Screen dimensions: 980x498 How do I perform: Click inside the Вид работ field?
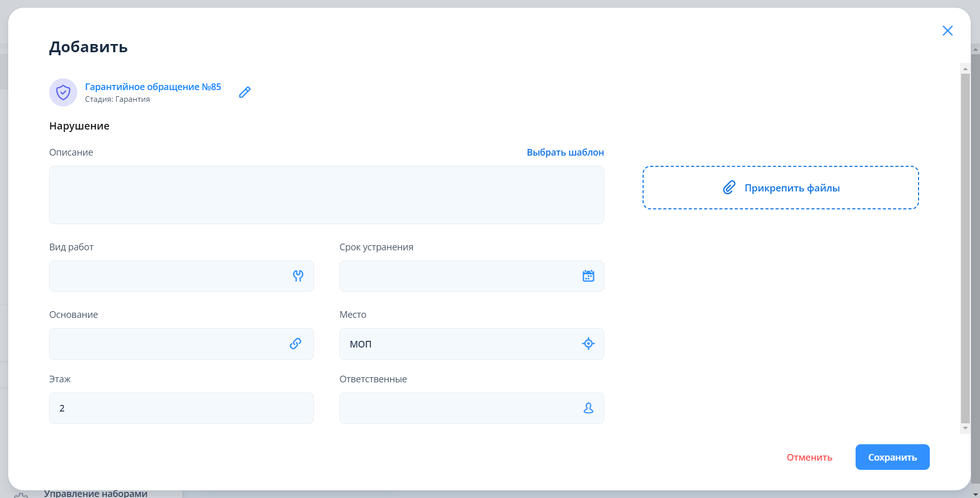169,276
